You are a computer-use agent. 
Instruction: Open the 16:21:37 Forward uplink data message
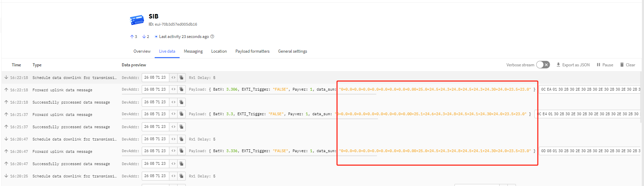[x=321, y=115]
